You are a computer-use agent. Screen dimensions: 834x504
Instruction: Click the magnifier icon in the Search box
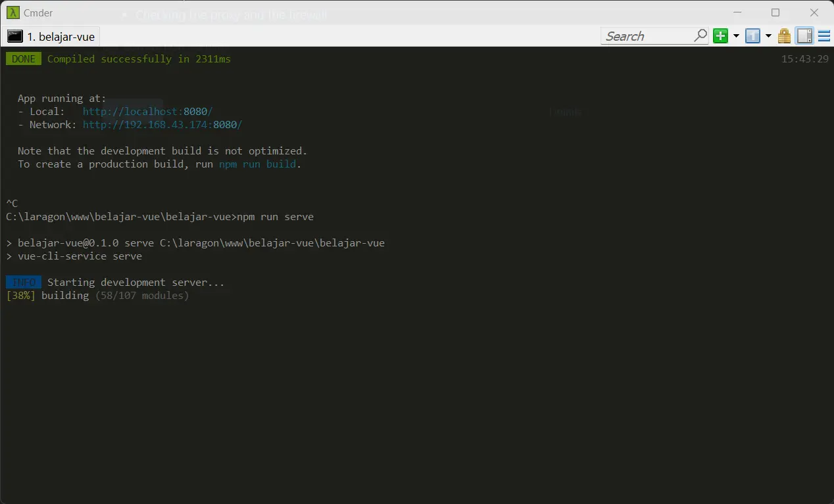[700, 36]
